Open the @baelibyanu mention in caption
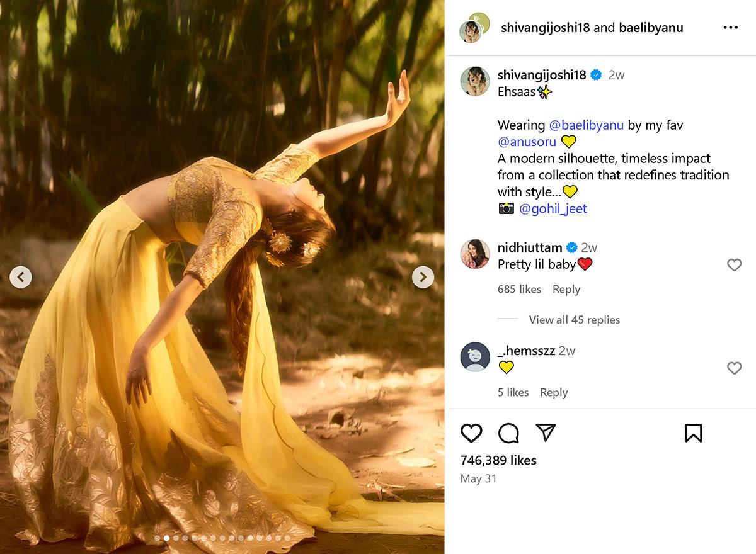The height and width of the screenshot is (554, 756). click(x=586, y=125)
